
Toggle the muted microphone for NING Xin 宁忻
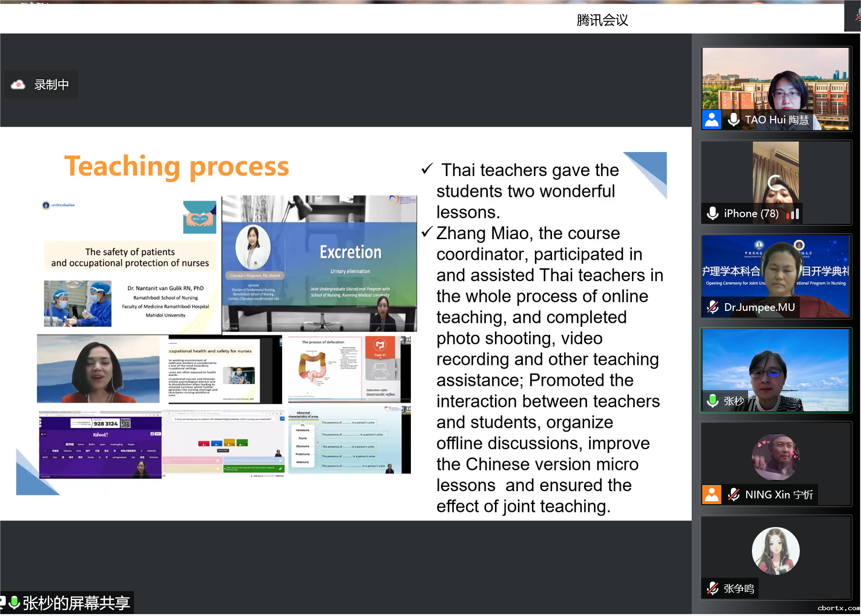pyautogui.click(x=734, y=495)
